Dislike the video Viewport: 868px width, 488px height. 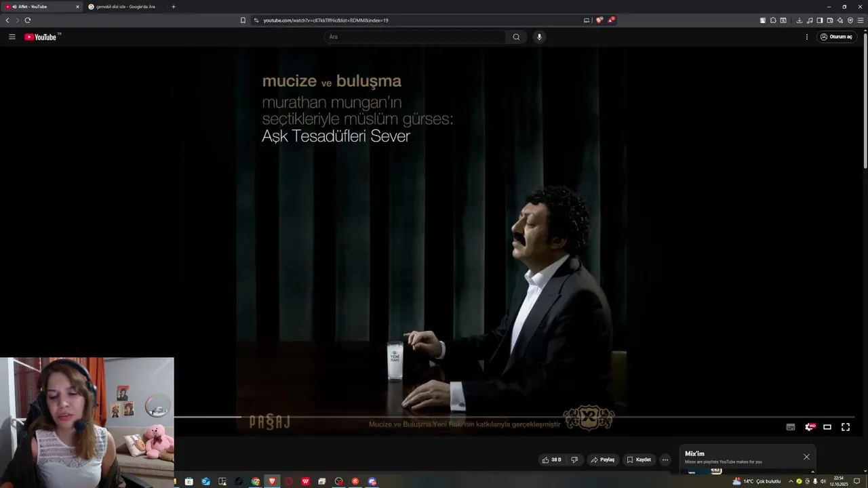tap(574, 460)
